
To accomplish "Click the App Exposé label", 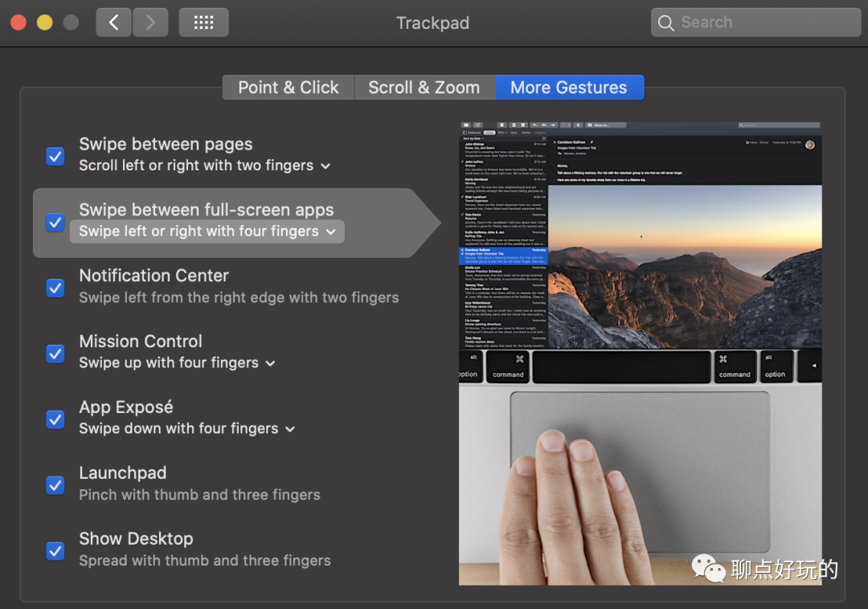I will click(126, 407).
